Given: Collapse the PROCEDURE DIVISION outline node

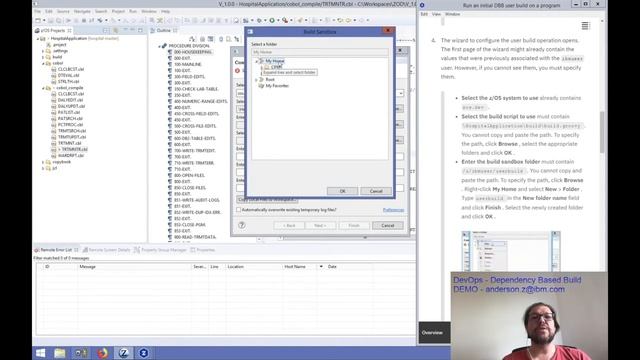Looking at the screenshot, I should pyautogui.click(x=160, y=46).
